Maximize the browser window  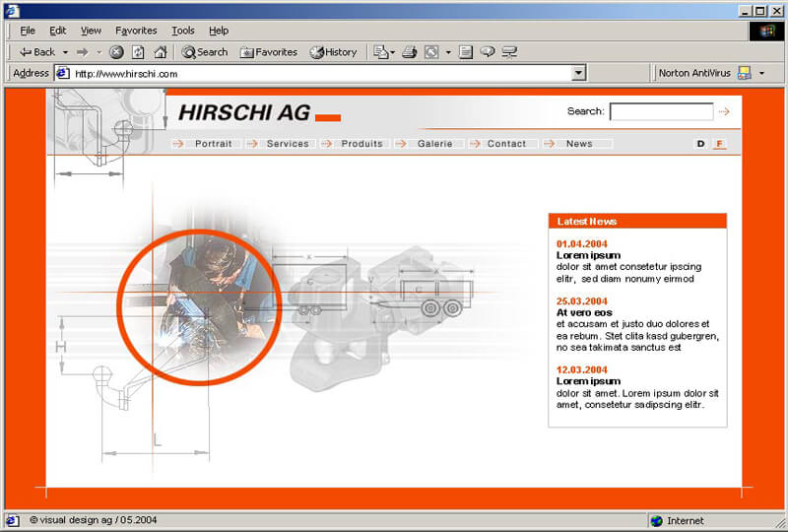(760, 11)
